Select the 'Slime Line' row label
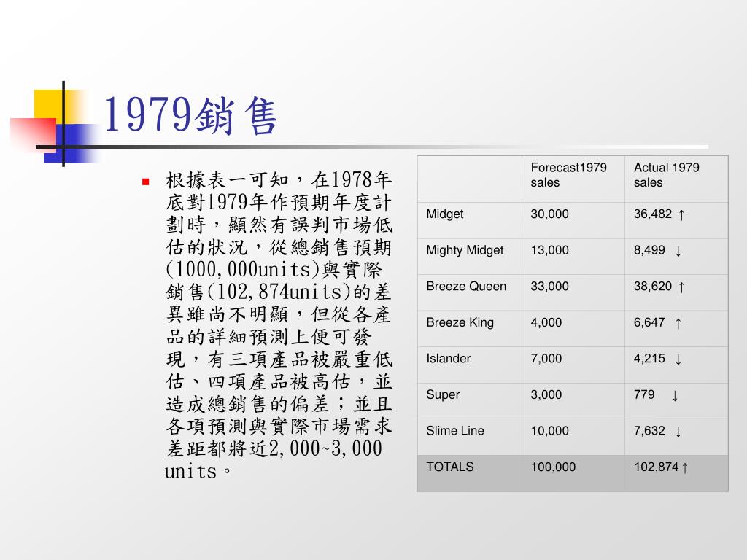Viewport: 747px width, 560px height. [x=455, y=431]
